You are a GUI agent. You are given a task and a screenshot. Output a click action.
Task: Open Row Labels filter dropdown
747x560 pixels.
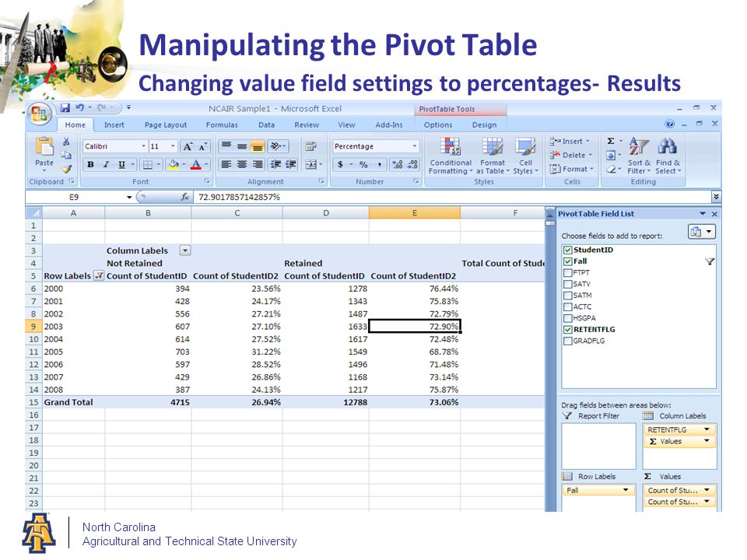tap(99, 275)
